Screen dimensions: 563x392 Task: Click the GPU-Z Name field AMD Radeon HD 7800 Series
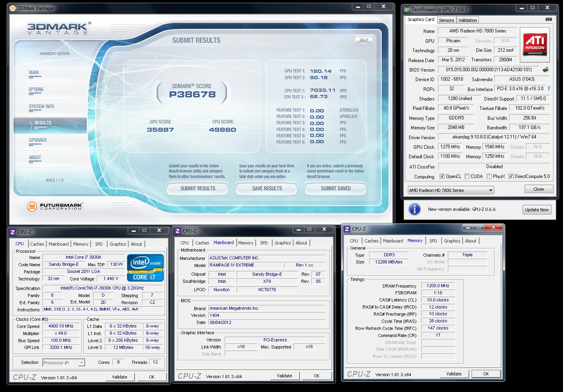click(x=478, y=31)
